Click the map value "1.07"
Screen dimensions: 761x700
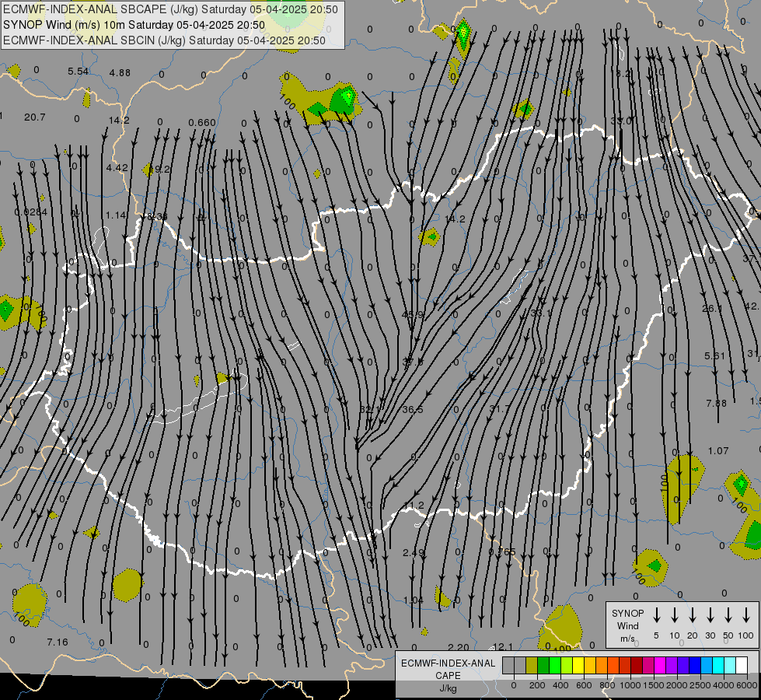(718, 451)
